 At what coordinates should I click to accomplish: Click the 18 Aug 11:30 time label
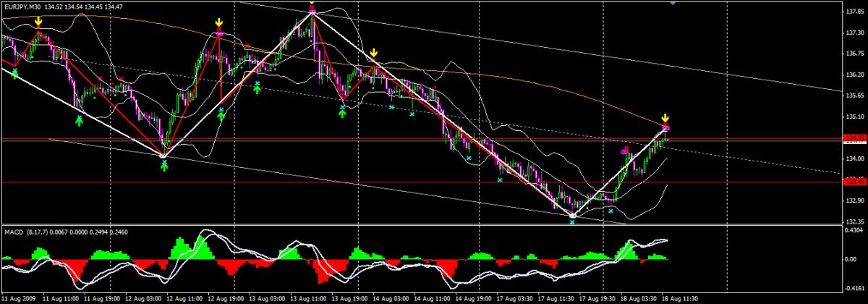point(681,297)
